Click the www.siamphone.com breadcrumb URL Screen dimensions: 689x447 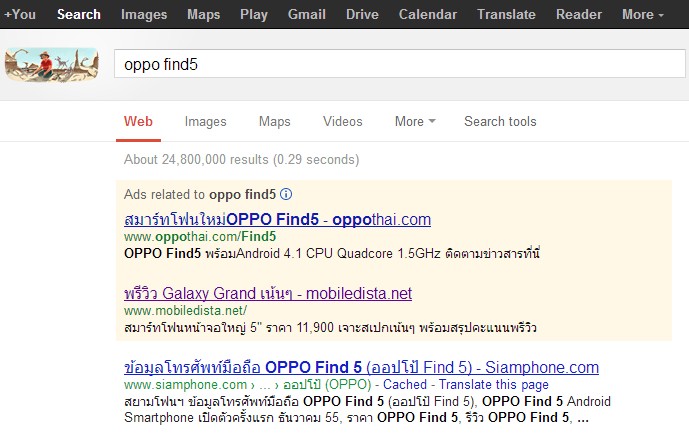tap(248, 385)
